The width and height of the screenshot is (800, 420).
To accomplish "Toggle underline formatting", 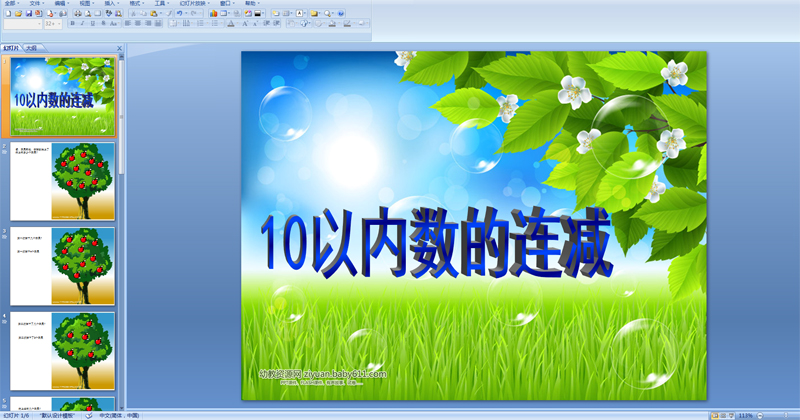I will [x=92, y=23].
